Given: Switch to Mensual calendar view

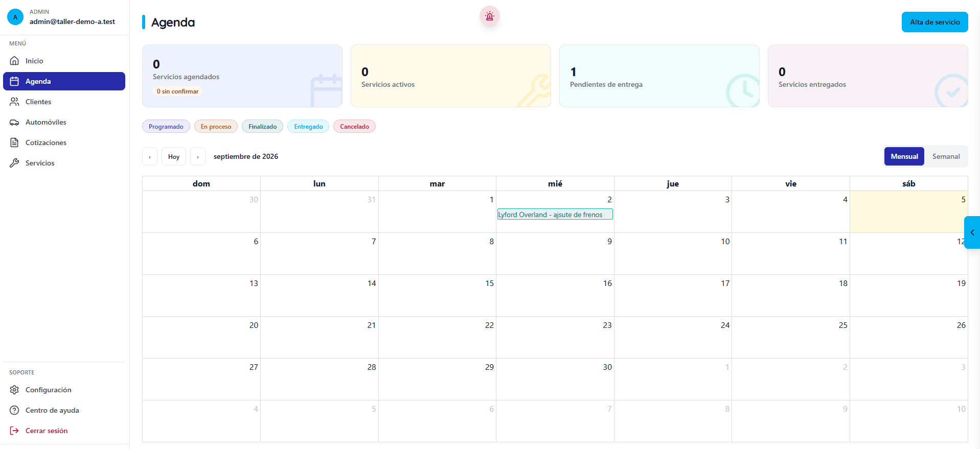Looking at the screenshot, I should point(904,156).
